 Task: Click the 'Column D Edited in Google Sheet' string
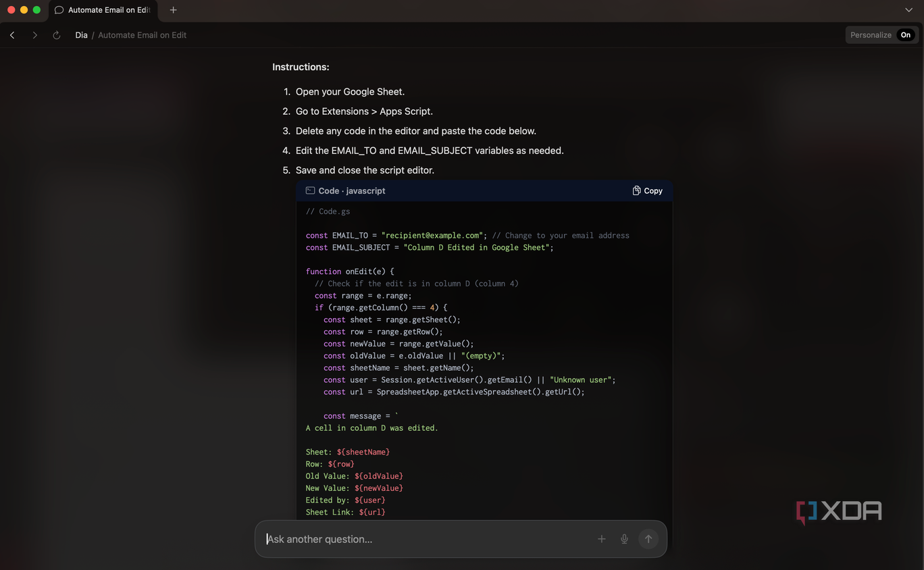click(476, 248)
